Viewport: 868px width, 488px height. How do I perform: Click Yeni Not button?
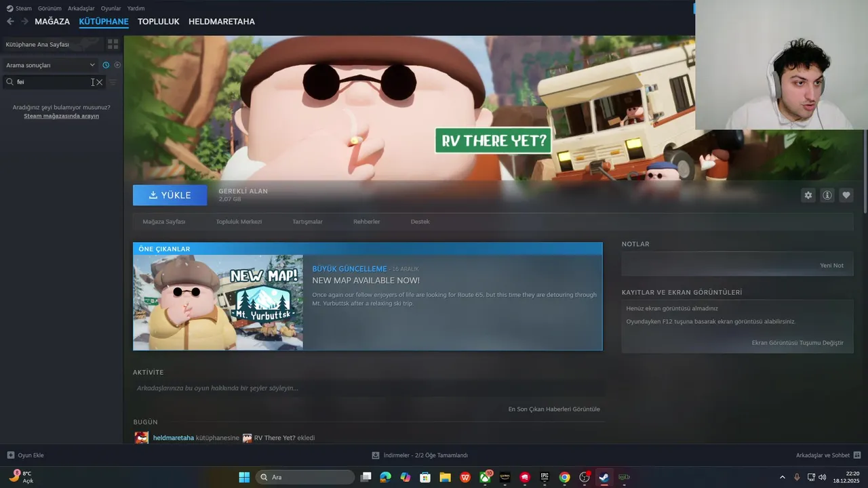coord(832,266)
